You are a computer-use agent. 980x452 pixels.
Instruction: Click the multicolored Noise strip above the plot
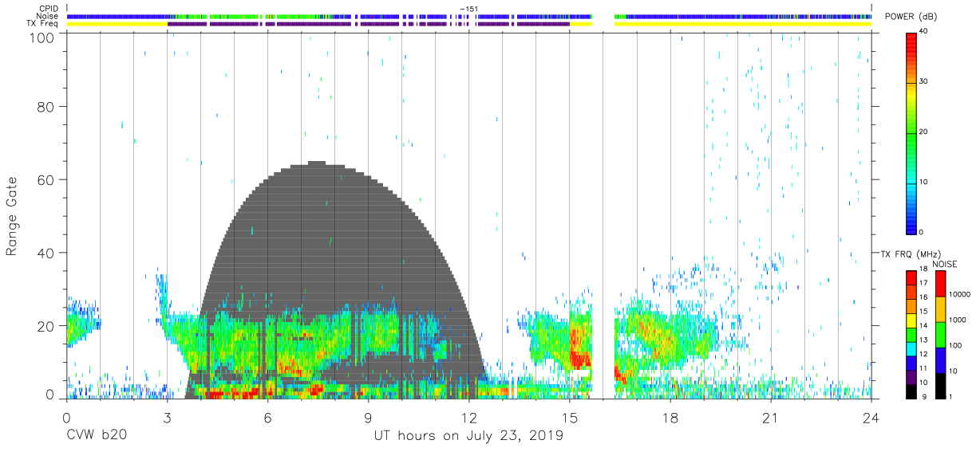point(469,16)
